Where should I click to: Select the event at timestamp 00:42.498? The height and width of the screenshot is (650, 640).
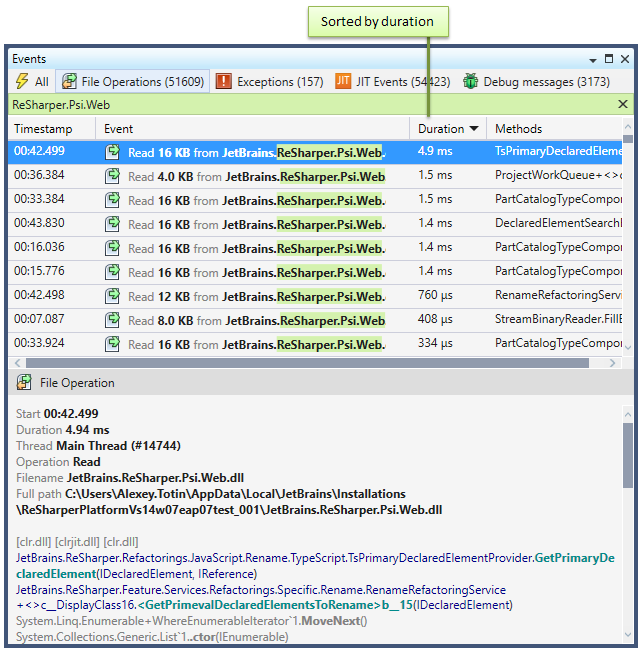(x=315, y=296)
